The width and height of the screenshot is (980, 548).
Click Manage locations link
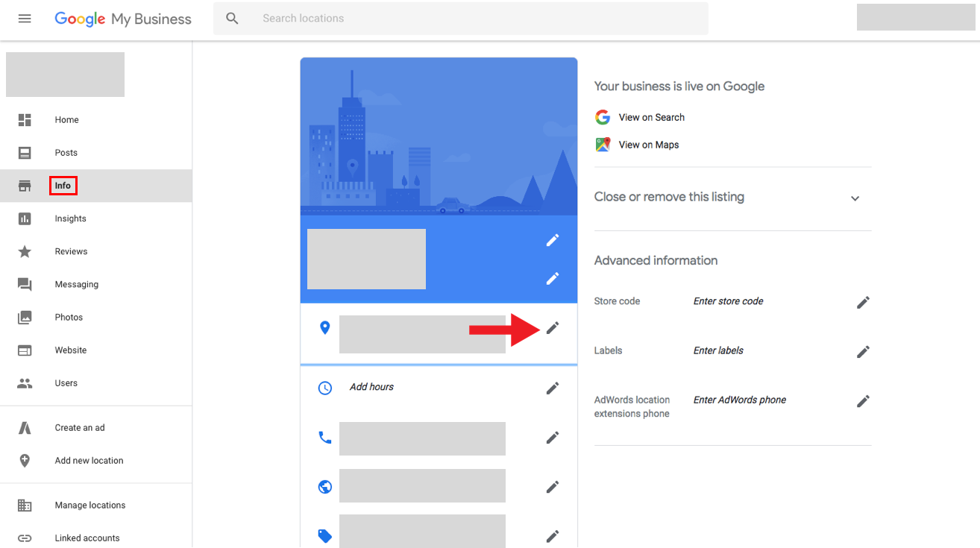tap(90, 506)
